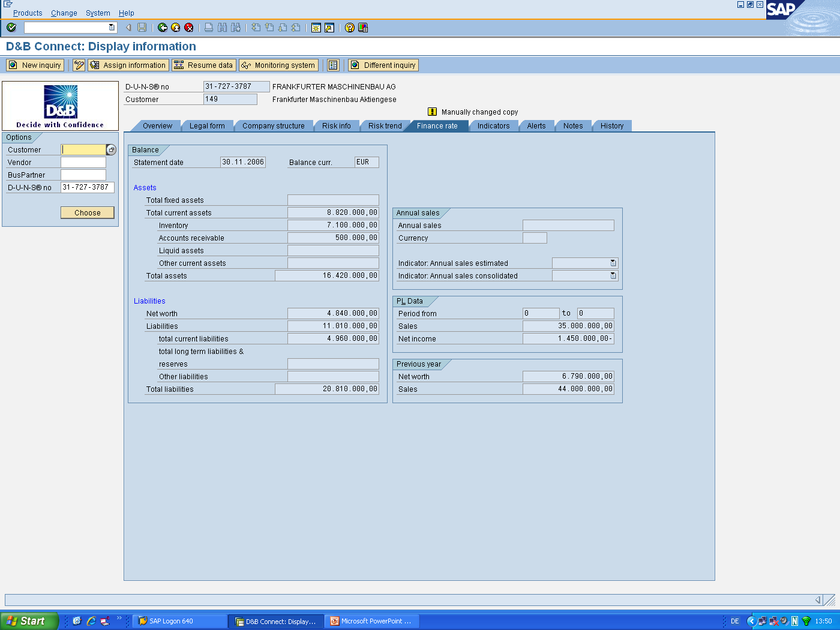Open the Products menu

(28, 13)
